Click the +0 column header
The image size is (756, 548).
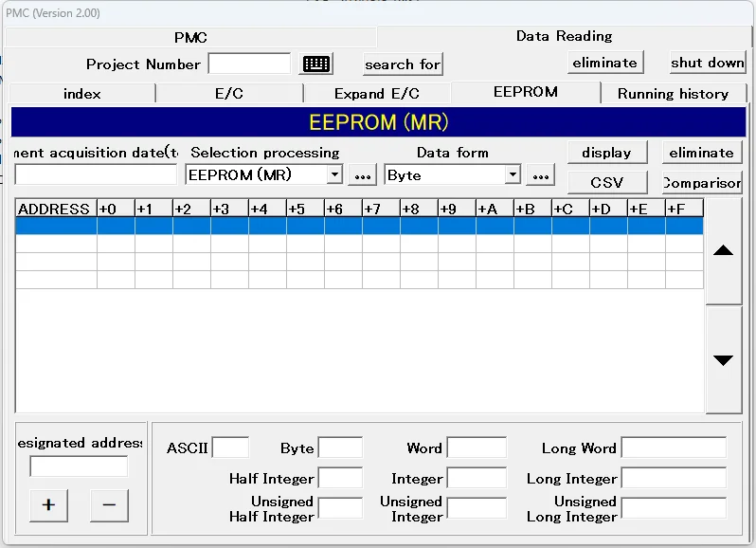tap(116, 209)
